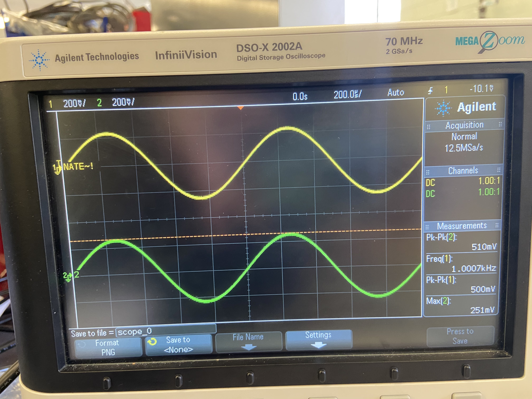Image resolution: width=532 pixels, height=399 pixels.
Task: Click the DSO-X 2002A model label
Action: pyautogui.click(x=269, y=47)
